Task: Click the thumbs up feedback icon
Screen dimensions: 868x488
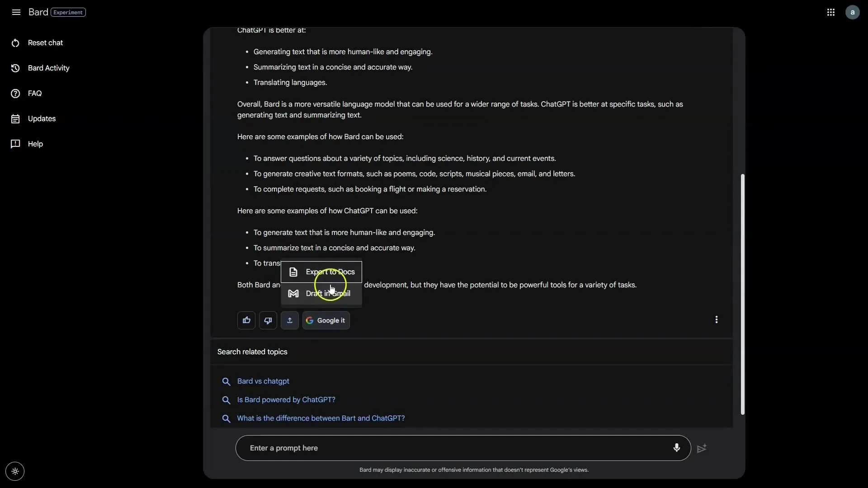Action: (246, 320)
